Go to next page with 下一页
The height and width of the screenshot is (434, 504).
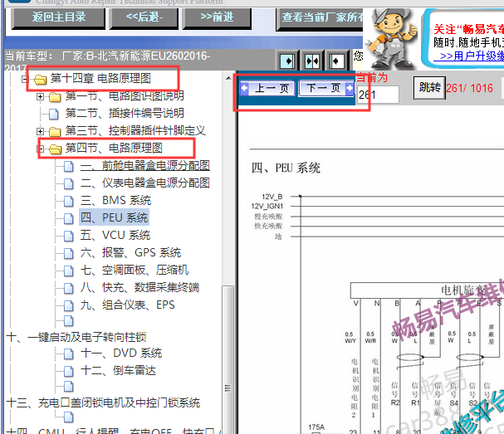pos(323,88)
